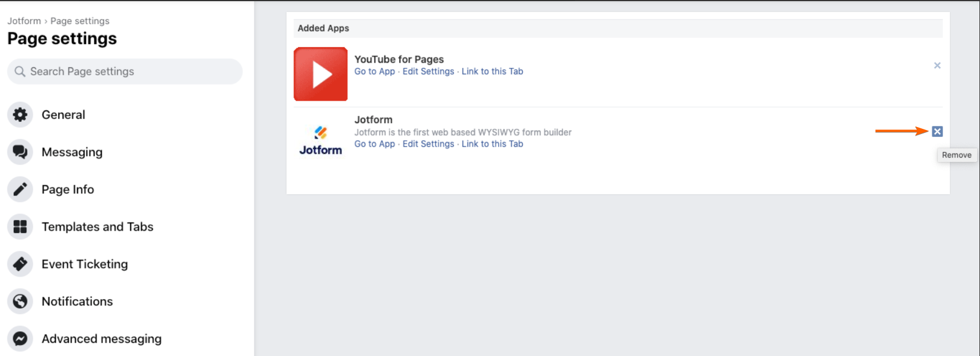Click Go to App under Jotform
The image size is (980, 356).
(375, 144)
